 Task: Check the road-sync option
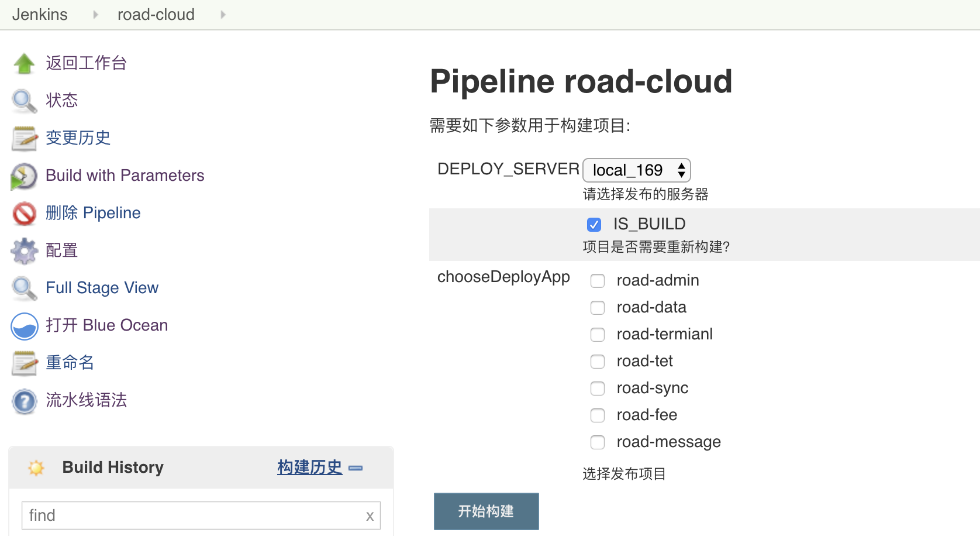pos(598,389)
